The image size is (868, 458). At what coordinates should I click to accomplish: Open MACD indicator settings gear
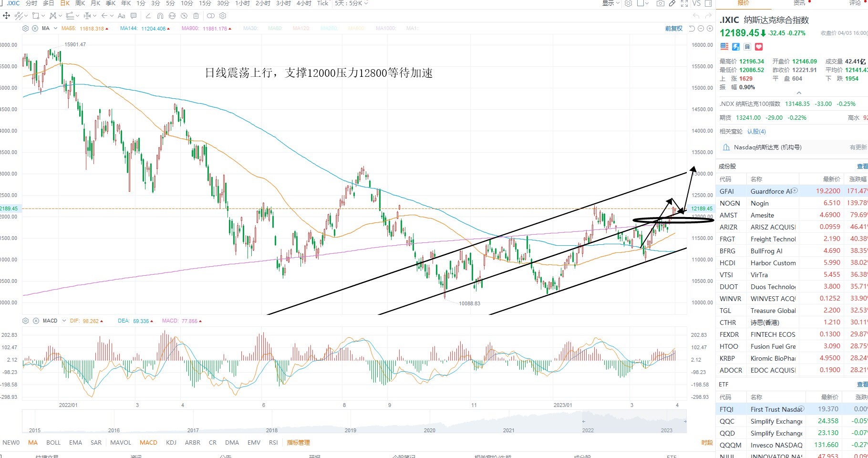26,321
